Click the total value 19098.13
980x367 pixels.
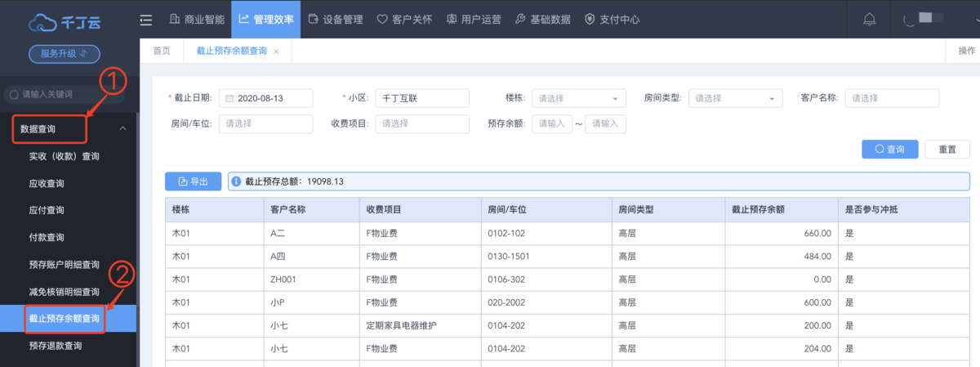326,181
